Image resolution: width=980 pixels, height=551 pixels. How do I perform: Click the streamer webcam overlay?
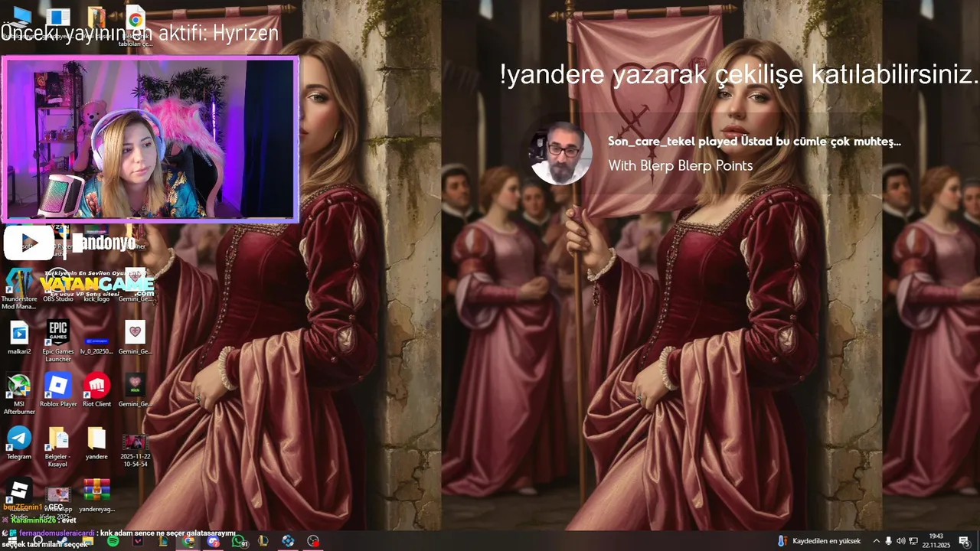point(150,139)
